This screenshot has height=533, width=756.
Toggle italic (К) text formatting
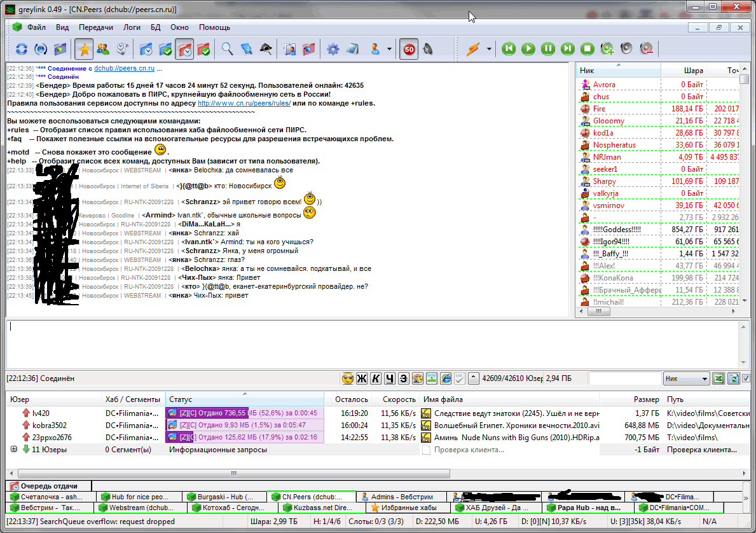[376, 378]
